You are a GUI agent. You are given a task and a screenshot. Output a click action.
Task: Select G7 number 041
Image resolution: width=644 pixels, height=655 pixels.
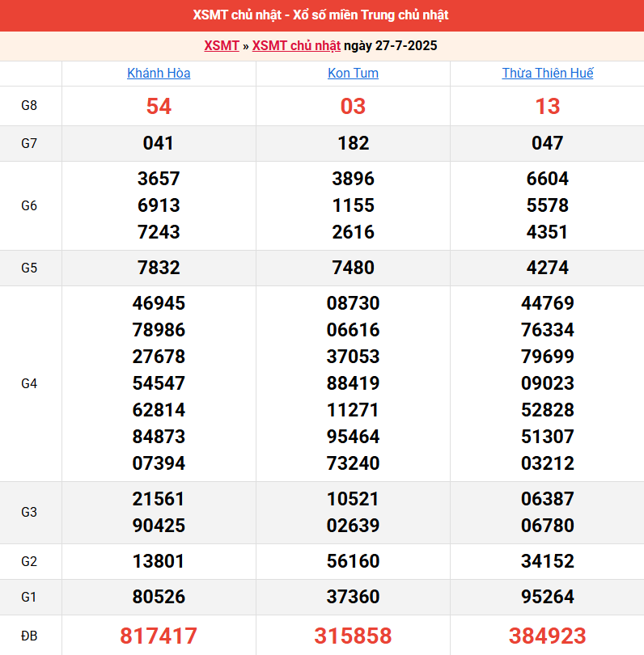click(x=158, y=143)
